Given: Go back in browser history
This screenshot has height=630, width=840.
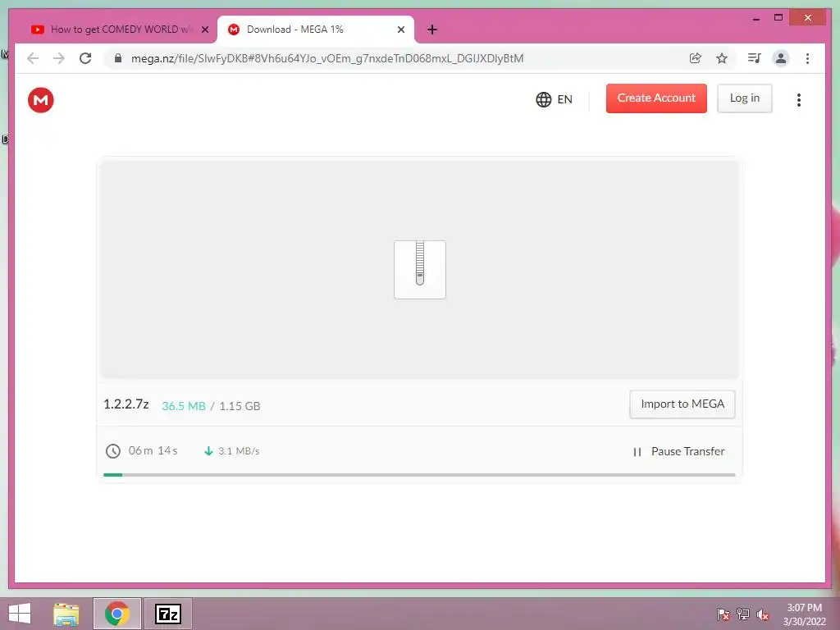Looking at the screenshot, I should 33,58.
